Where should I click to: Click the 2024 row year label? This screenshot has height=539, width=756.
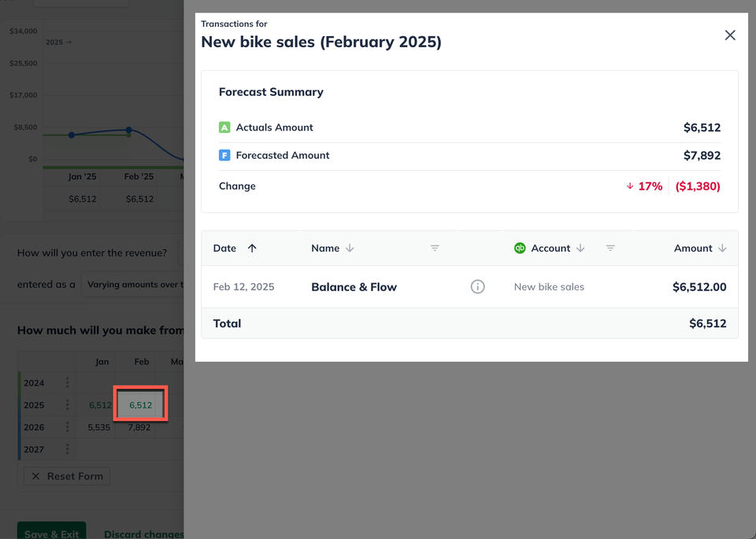point(34,383)
